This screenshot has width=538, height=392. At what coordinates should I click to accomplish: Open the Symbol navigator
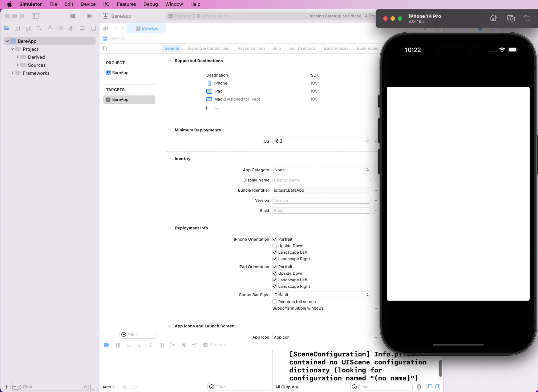28,28
